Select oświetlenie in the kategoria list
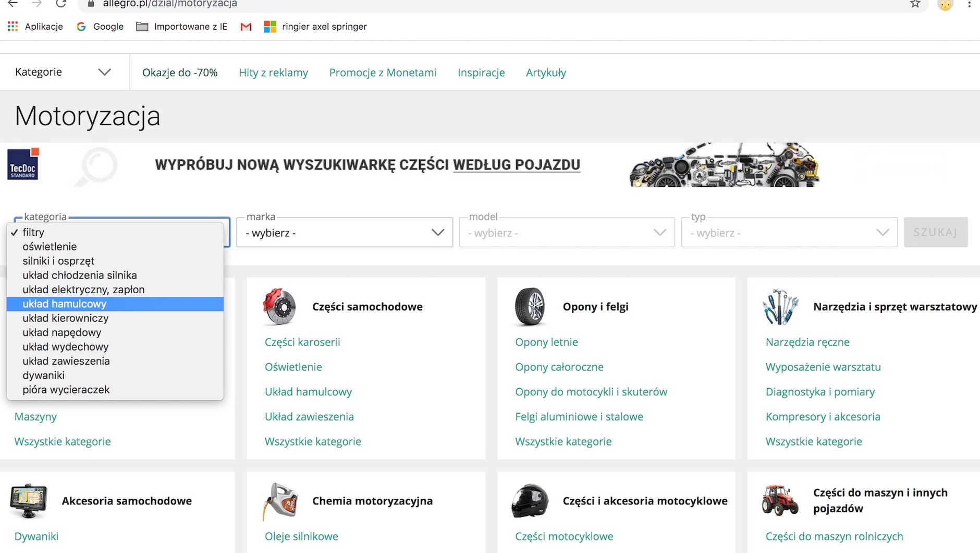This screenshot has height=553, width=980. click(x=115, y=247)
